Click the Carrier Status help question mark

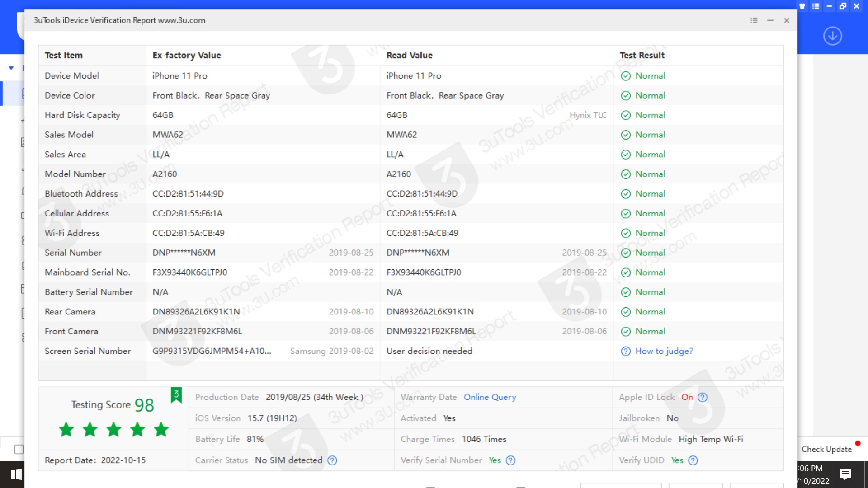click(x=332, y=460)
